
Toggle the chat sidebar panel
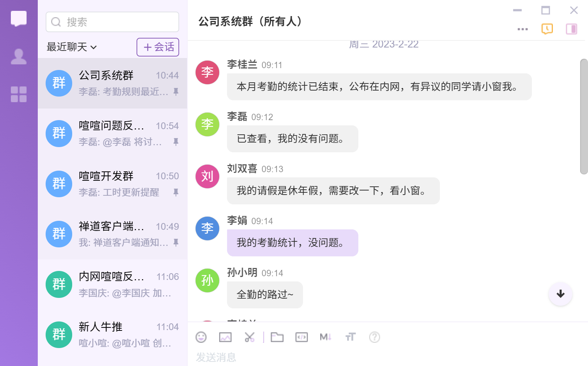[571, 29]
